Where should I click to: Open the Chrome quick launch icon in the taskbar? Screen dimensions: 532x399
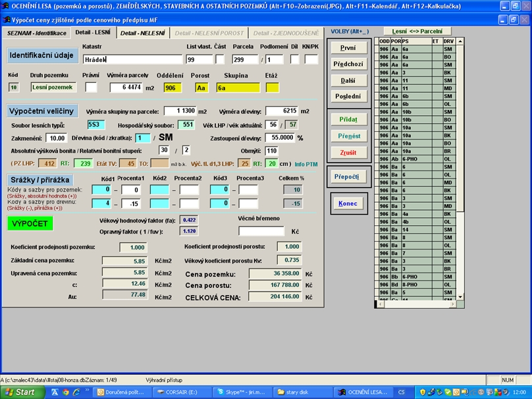coord(66,392)
